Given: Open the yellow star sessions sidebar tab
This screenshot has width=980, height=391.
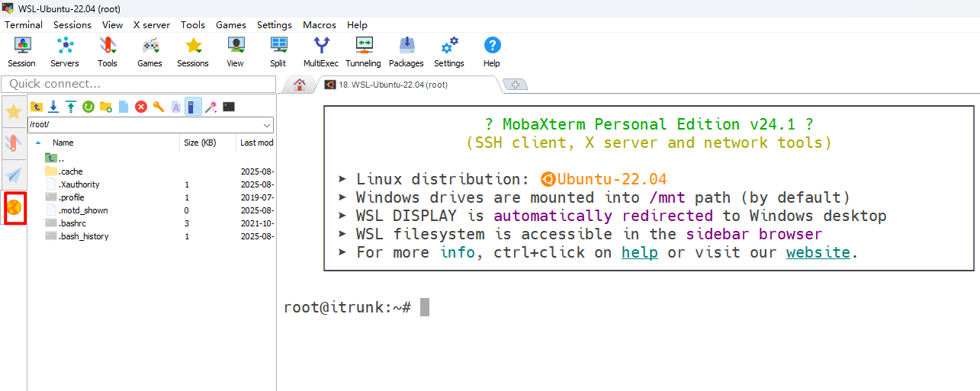Looking at the screenshot, I should coord(14,112).
